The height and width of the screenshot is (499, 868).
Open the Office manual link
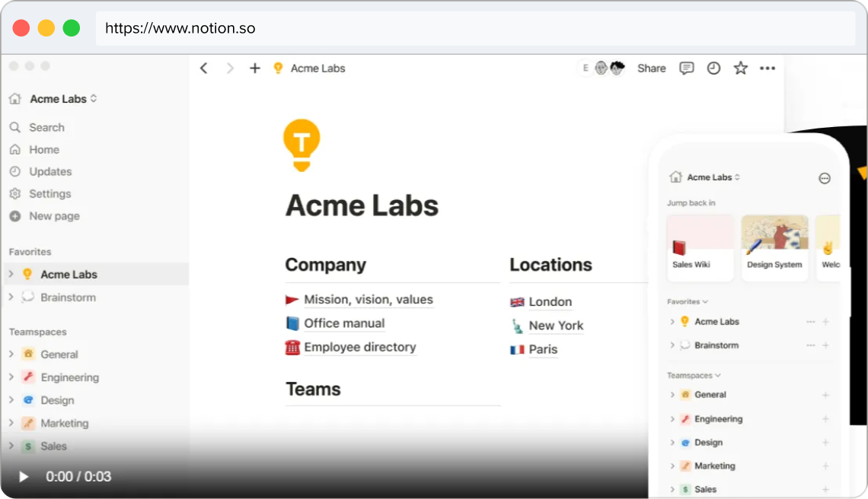coord(343,323)
